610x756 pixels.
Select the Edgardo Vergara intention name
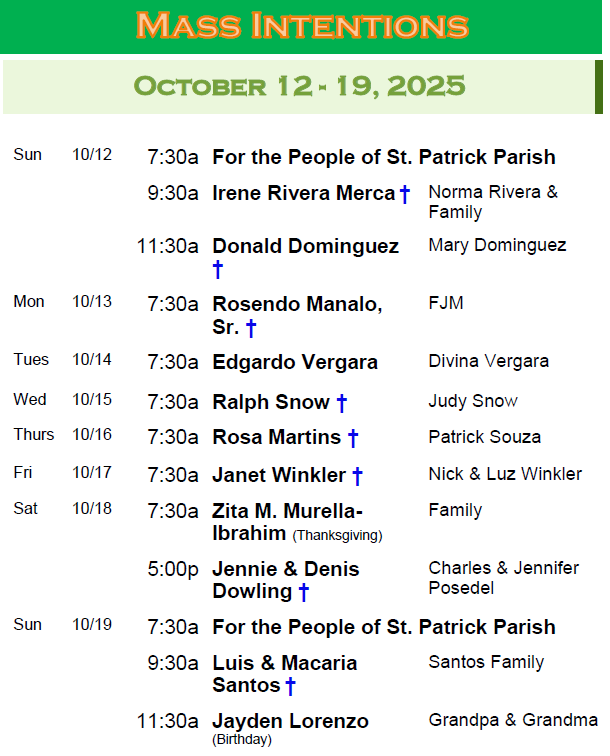click(x=295, y=362)
